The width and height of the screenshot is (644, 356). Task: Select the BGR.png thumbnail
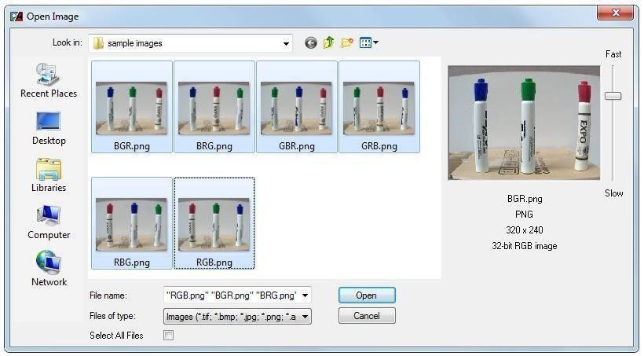[131, 107]
